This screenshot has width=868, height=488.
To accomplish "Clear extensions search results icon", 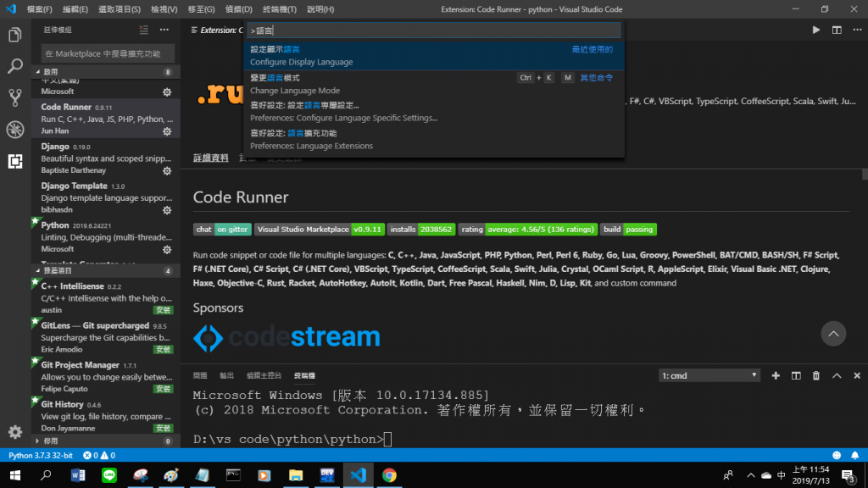I will (x=144, y=30).
